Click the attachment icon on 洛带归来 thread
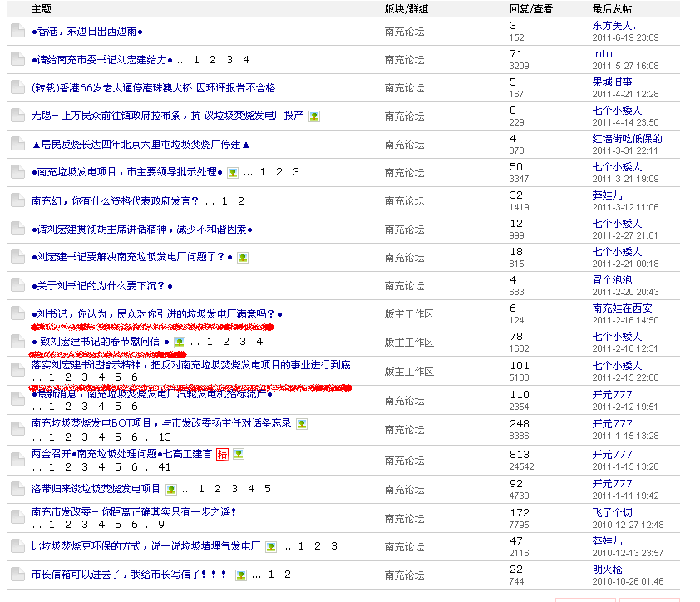The height and width of the screenshot is (602, 700). [170, 489]
